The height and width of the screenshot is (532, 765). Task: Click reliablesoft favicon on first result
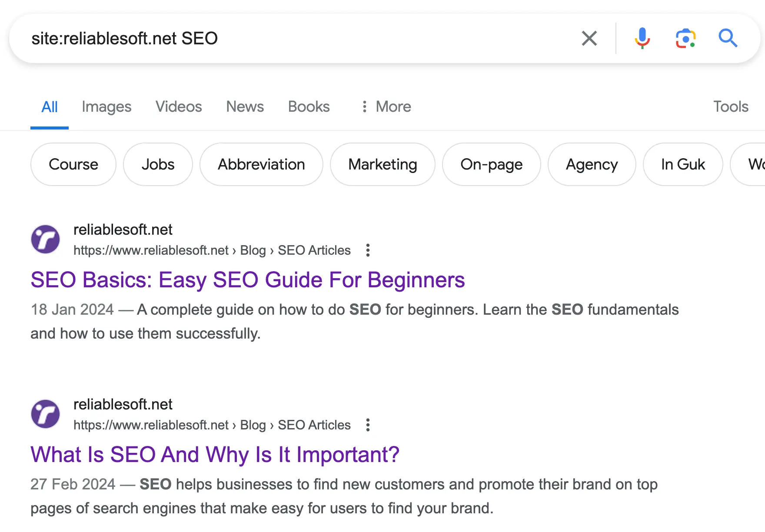coord(46,239)
